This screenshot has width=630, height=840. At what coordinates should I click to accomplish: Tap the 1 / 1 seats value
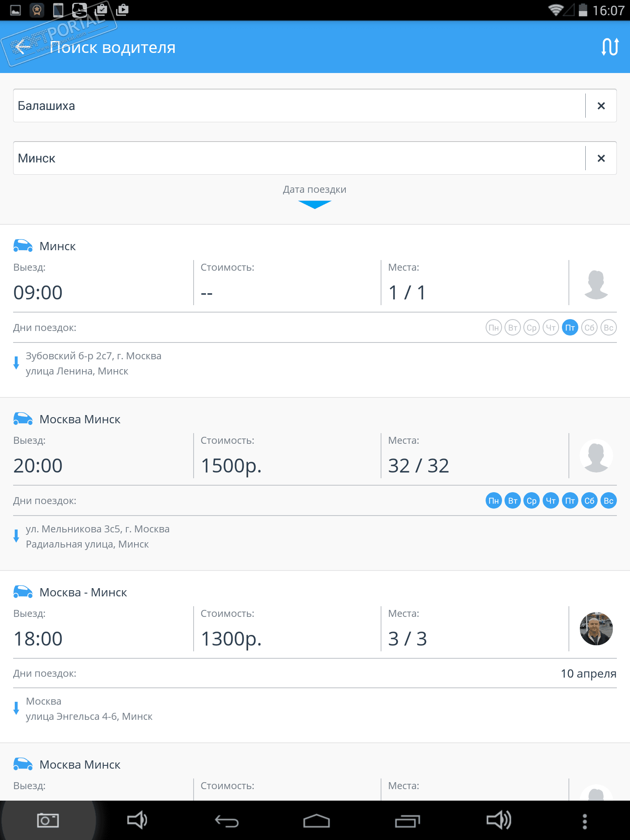point(407,292)
